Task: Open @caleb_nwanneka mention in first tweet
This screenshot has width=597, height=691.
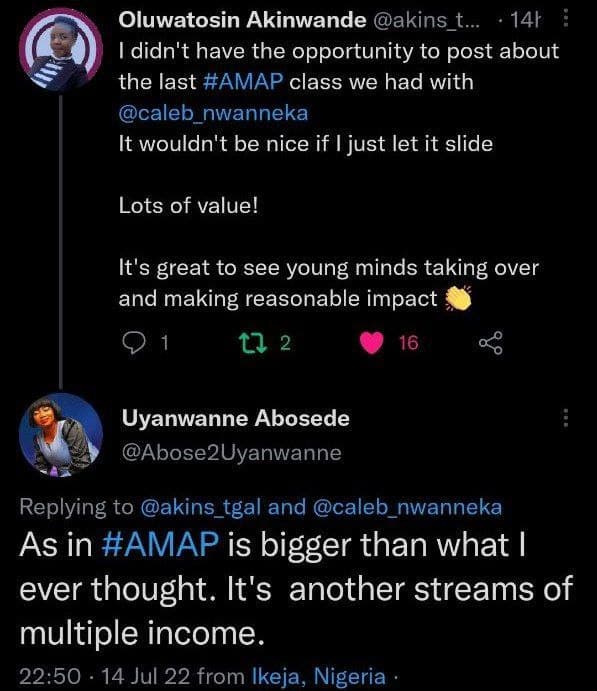Action: tap(213, 113)
